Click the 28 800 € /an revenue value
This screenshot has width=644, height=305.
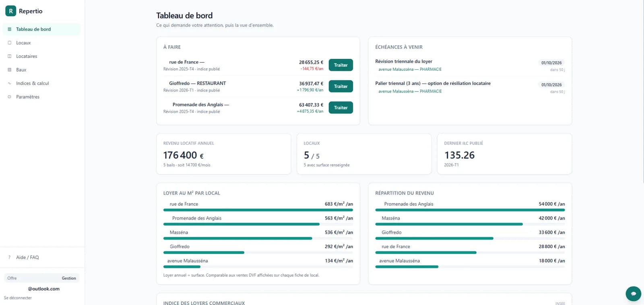coord(552,247)
